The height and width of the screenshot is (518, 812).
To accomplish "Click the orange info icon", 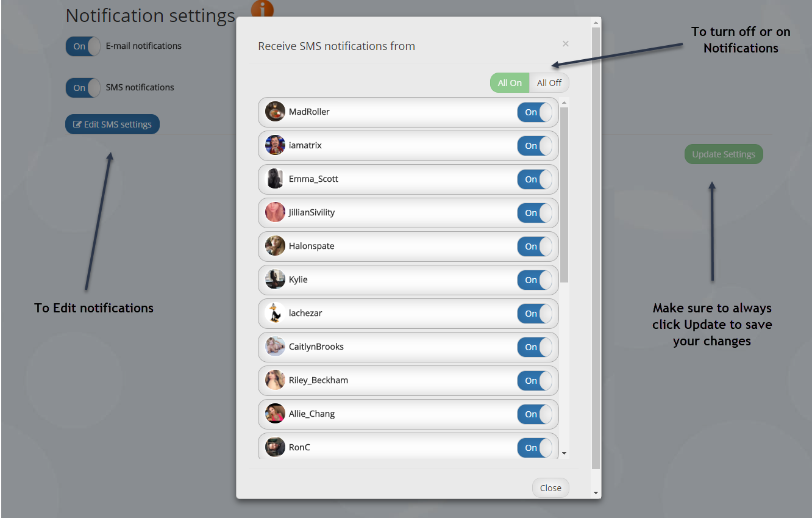I will coord(262,9).
